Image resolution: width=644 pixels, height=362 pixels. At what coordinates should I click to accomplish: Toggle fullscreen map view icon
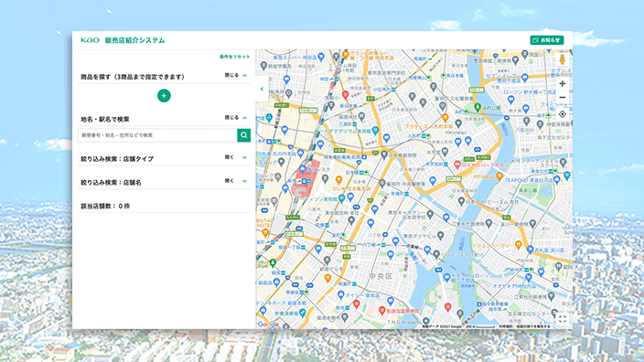(563, 318)
